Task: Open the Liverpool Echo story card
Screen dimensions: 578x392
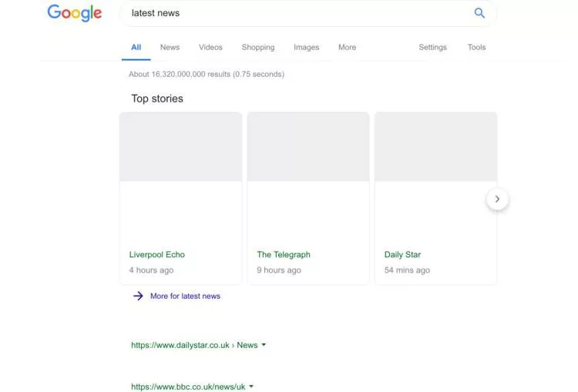Action: point(180,199)
